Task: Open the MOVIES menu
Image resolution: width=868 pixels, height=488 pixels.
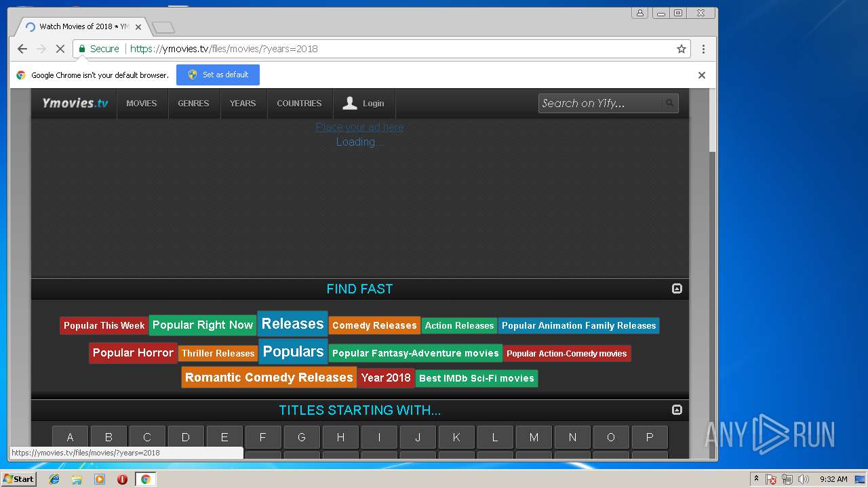Action: point(142,104)
